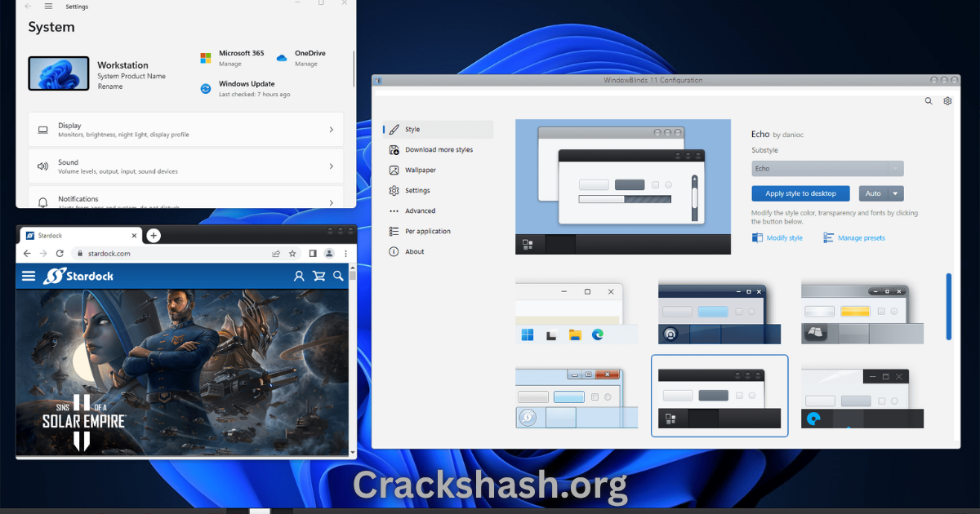Viewport: 980px width, 514px height.
Task: Click the Windows Update icon in Settings
Action: click(x=206, y=88)
